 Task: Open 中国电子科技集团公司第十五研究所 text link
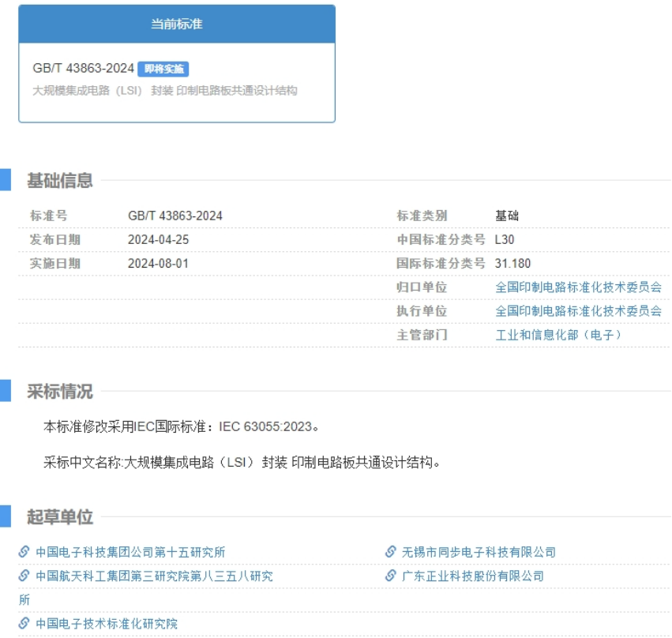pyautogui.click(x=130, y=553)
